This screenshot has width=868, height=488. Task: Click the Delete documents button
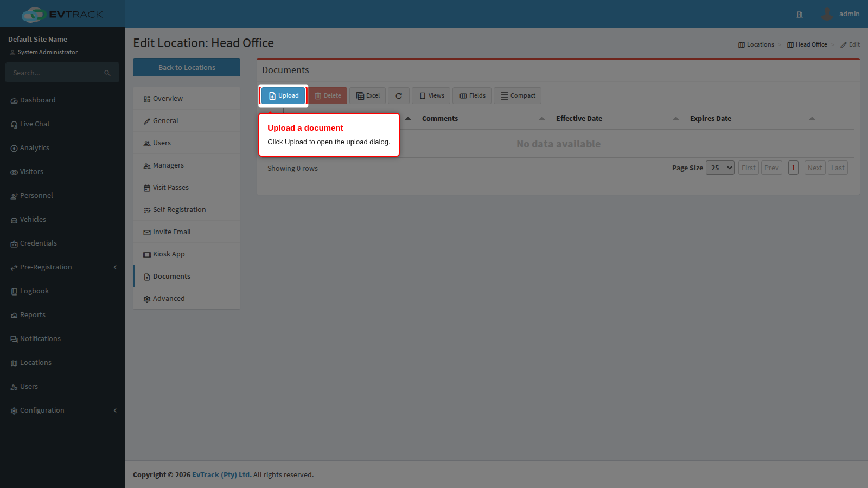(x=328, y=96)
